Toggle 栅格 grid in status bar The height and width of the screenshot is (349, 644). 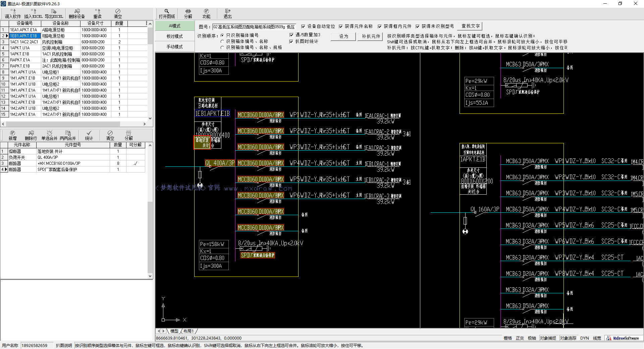[508, 338]
